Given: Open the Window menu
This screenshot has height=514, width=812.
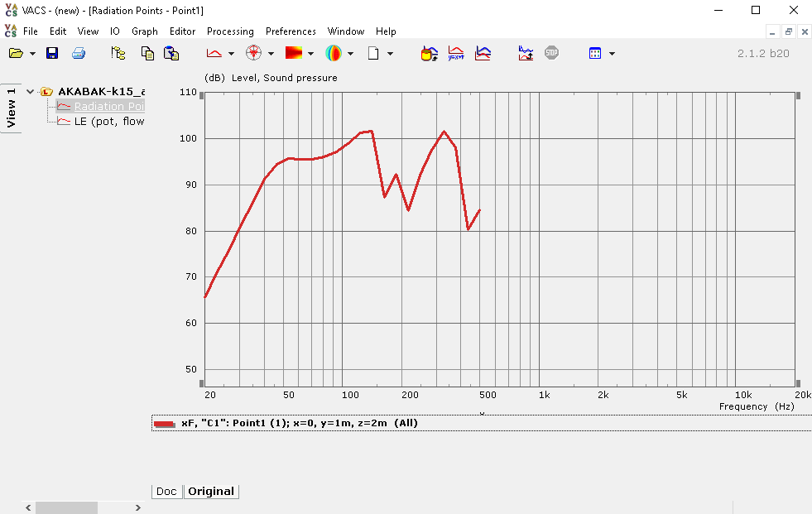Looking at the screenshot, I should point(346,31).
